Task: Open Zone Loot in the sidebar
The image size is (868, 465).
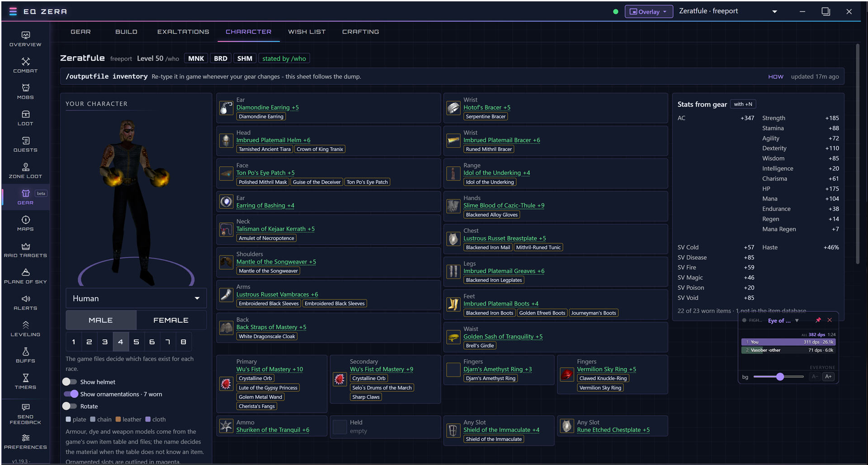Action: click(x=25, y=171)
